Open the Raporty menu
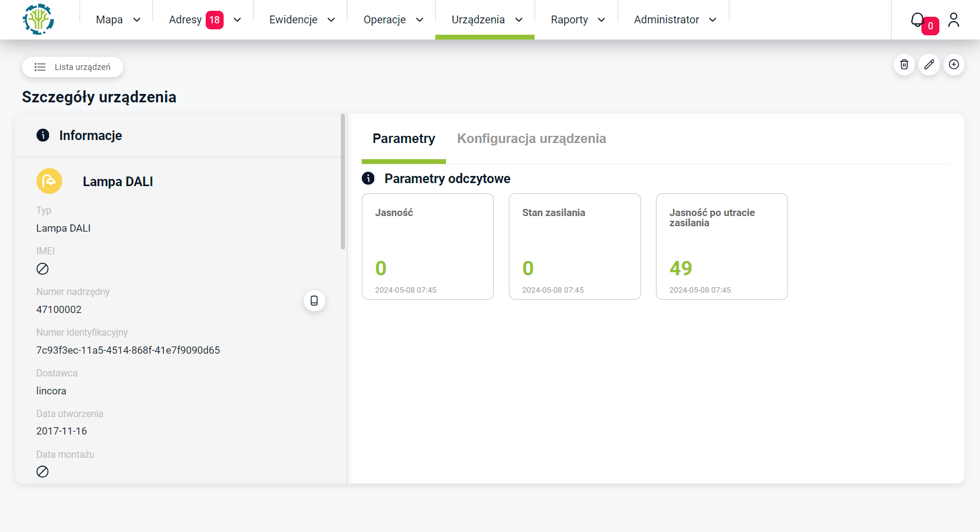The height and width of the screenshot is (532, 980). (578, 20)
